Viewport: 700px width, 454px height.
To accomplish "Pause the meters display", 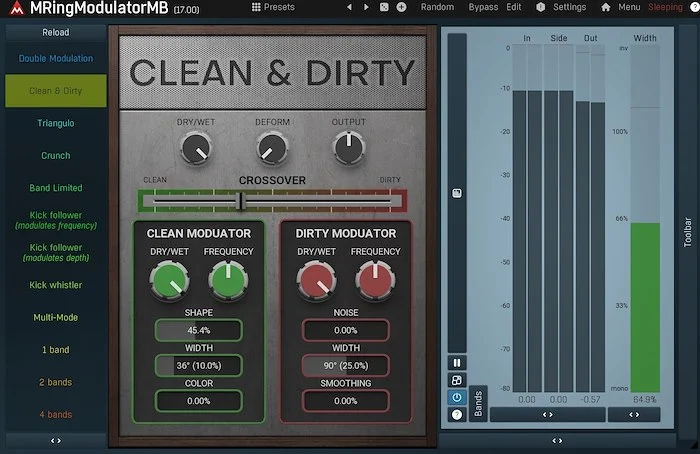I will pos(457,362).
